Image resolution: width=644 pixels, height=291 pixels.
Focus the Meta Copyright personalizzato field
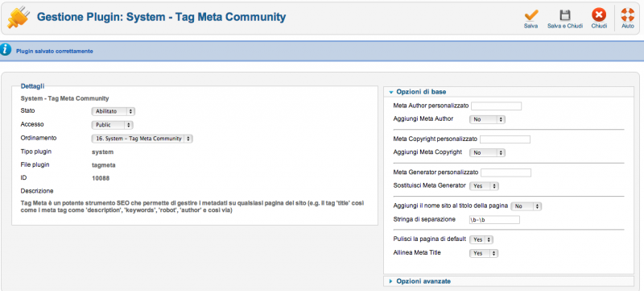(x=505, y=139)
